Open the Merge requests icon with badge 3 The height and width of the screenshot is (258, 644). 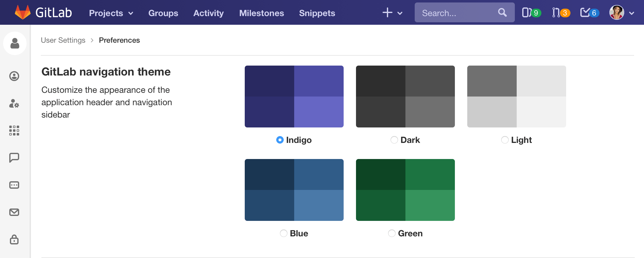click(561, 13)
